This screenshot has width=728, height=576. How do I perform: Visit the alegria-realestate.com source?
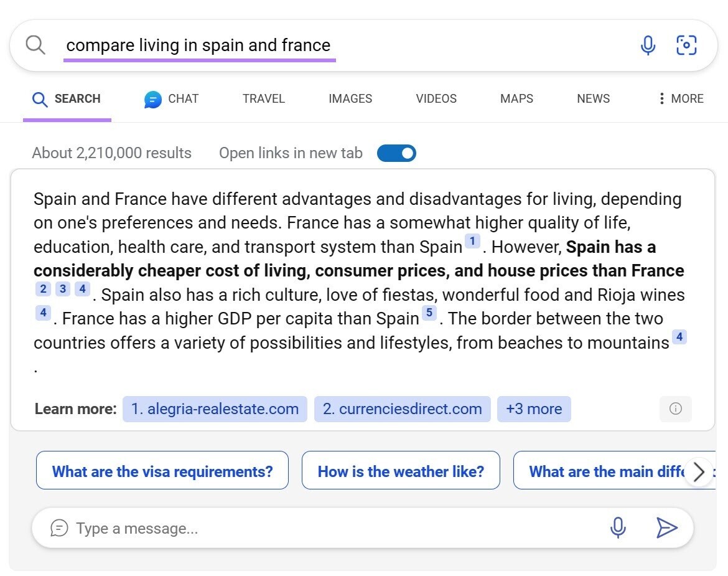[x=214, y=409]
